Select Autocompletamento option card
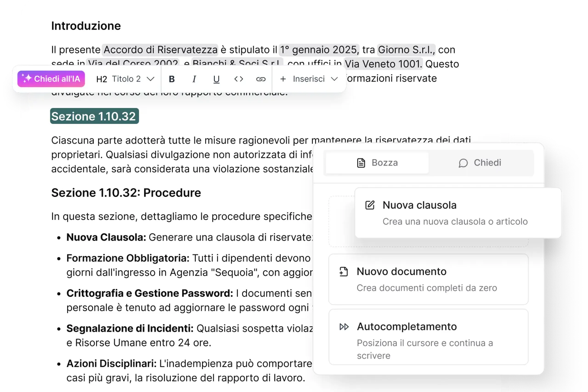Screen dimensions: 588x392 click(428, 337)
